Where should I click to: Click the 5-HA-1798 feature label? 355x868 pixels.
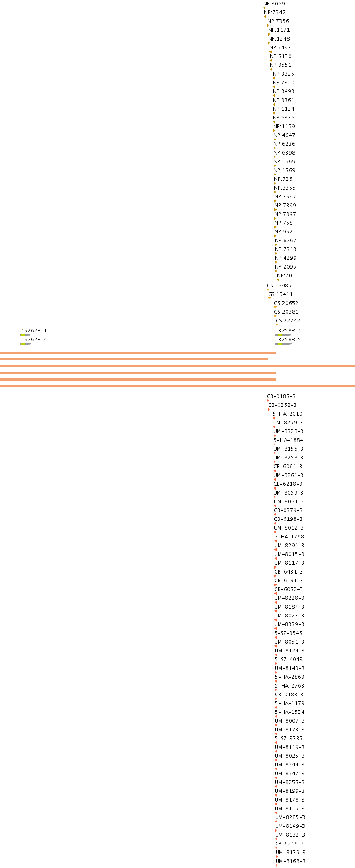point(289,537)
